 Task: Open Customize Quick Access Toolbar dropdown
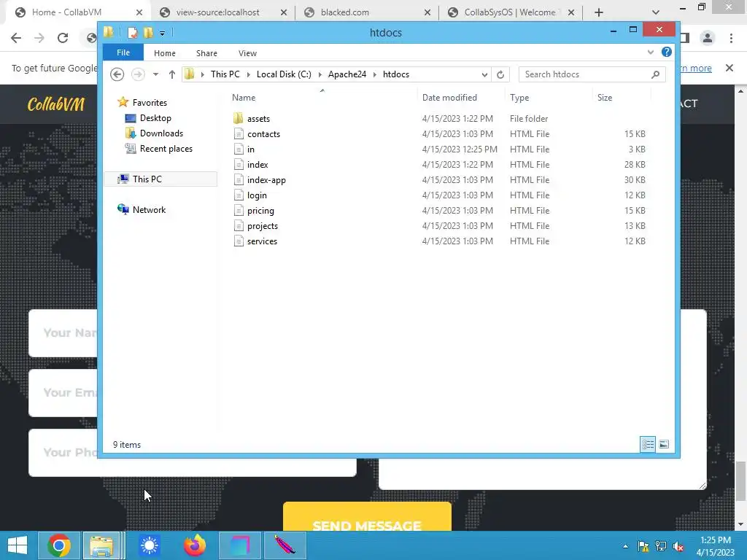tap(163, 33)
